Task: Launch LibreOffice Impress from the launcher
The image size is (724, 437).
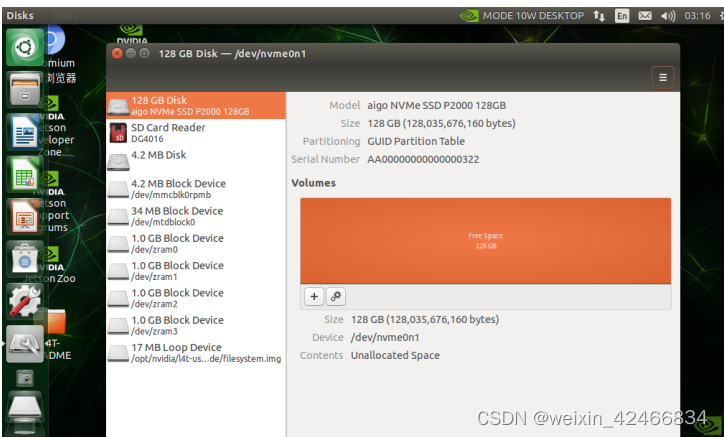Action: tap(25, 216)
